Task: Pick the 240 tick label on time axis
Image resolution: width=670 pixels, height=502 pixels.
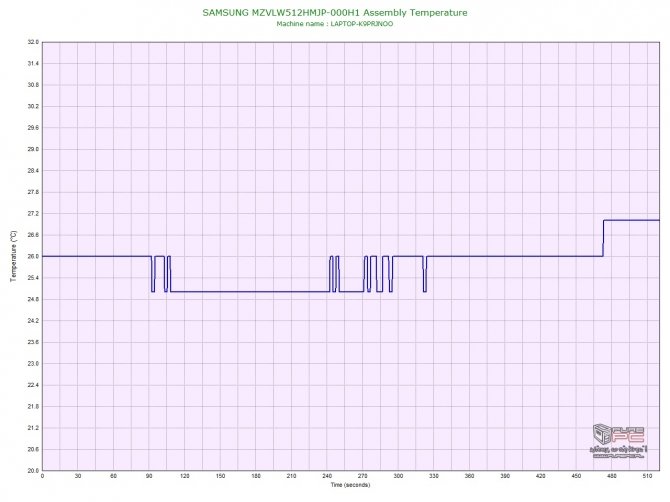Action: [327, 476]
